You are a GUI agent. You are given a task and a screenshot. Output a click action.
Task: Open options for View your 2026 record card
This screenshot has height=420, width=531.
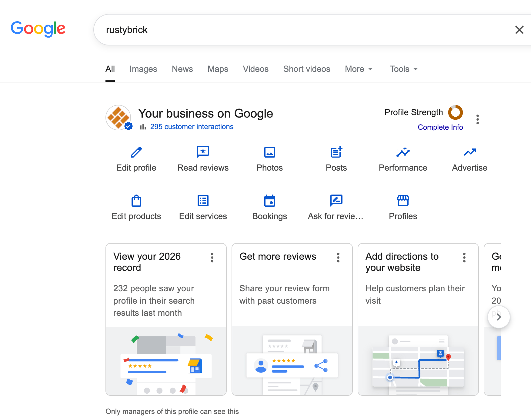(x=212, y=258)
